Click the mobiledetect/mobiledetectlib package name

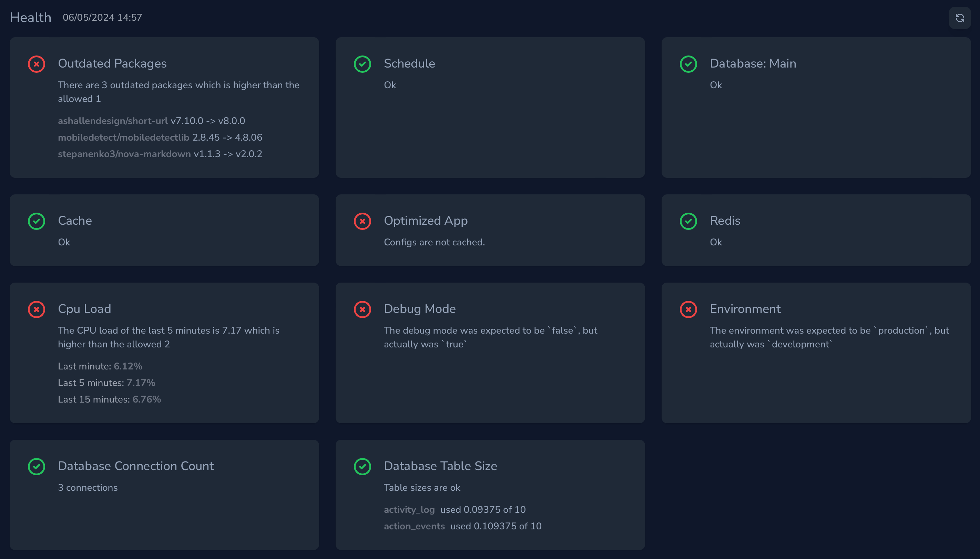click(x=123, y=138)
